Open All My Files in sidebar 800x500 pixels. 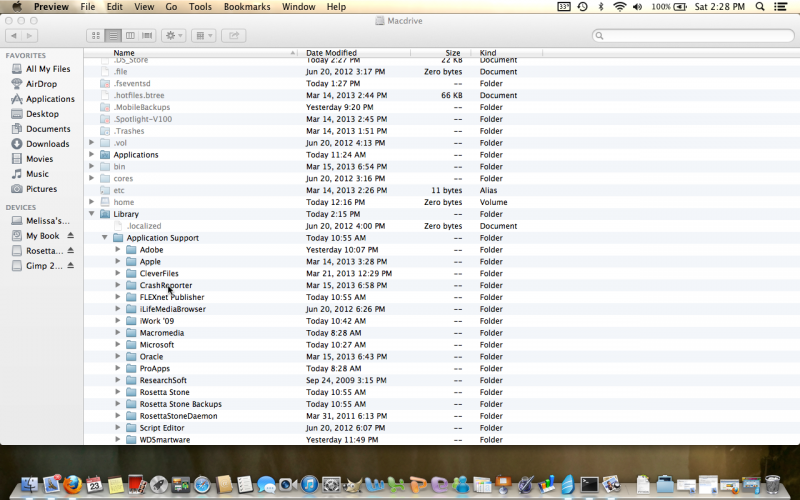[x=48, y=69]
